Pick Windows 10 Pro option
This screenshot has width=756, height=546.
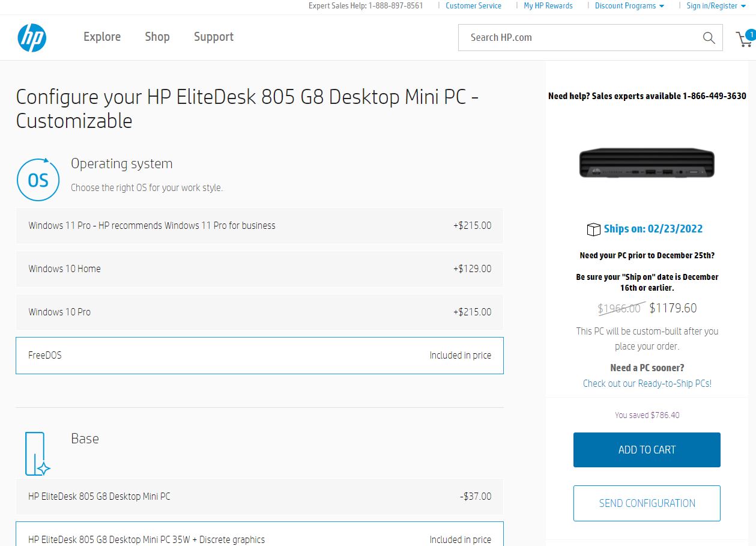click(x=259, y=312)
